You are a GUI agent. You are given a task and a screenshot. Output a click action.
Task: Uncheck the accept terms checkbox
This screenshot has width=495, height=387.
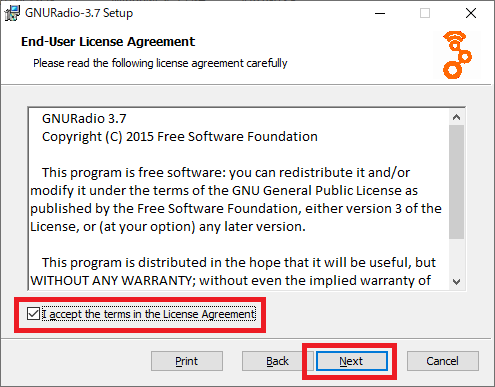[33, 314]
